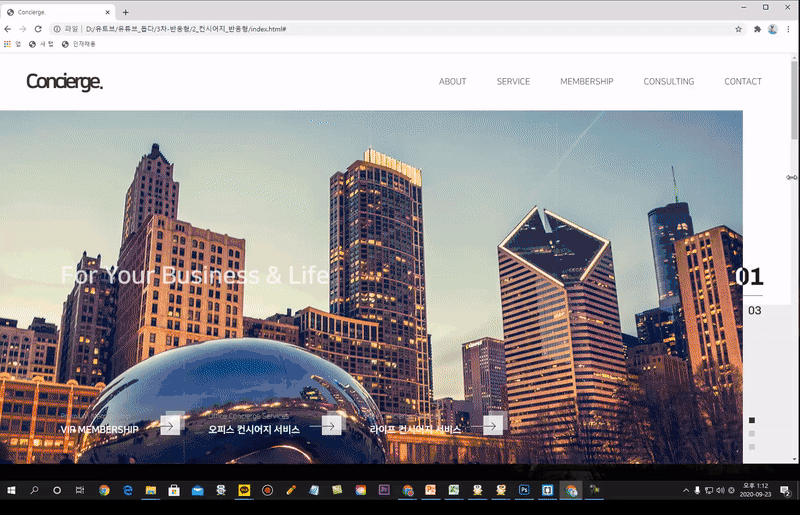Open a new tab with the plus button
This screenshot has width=800, height=515.
pos(126,12)
